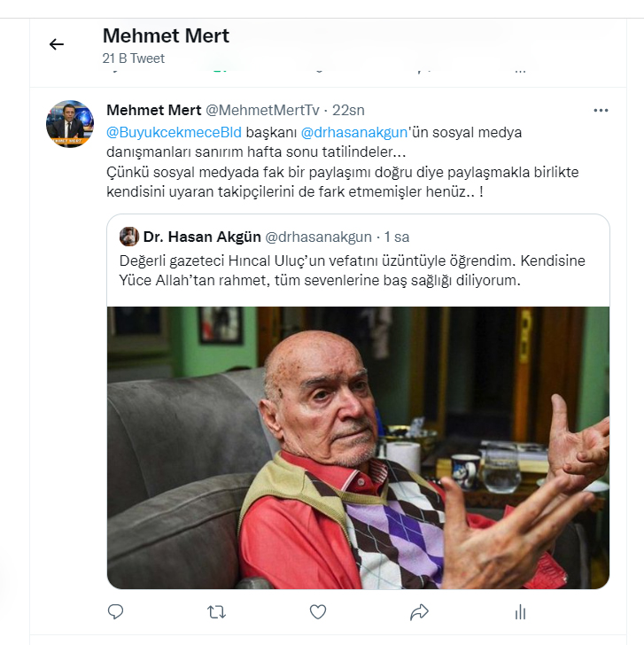Click the Mehmet Mert page header title
This screenshot has width=644, height=645.
point(166,35)
